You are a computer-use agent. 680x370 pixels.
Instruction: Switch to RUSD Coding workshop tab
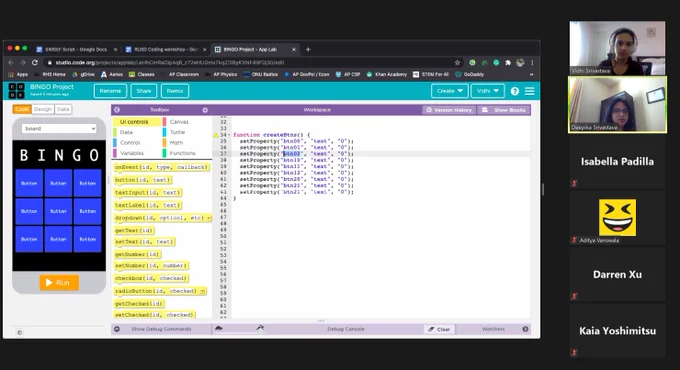[166, 49]
